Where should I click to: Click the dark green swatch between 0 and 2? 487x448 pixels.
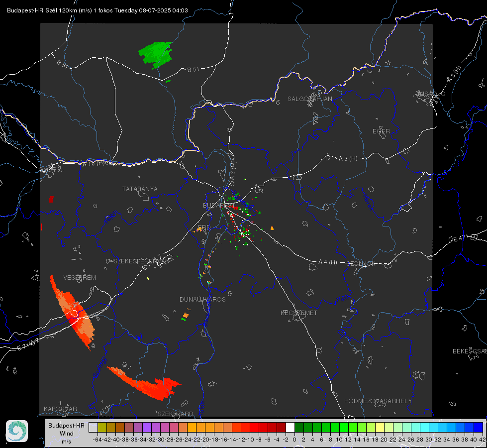[x=299, y=427]
